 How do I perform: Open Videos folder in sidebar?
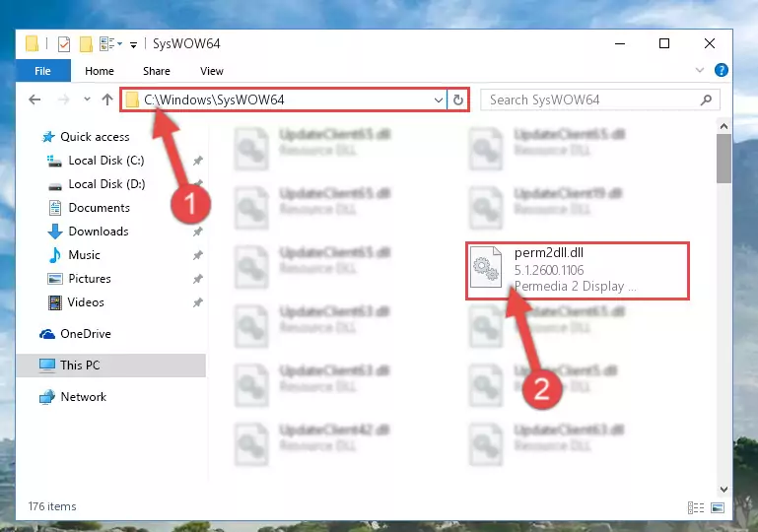point(86,302)
